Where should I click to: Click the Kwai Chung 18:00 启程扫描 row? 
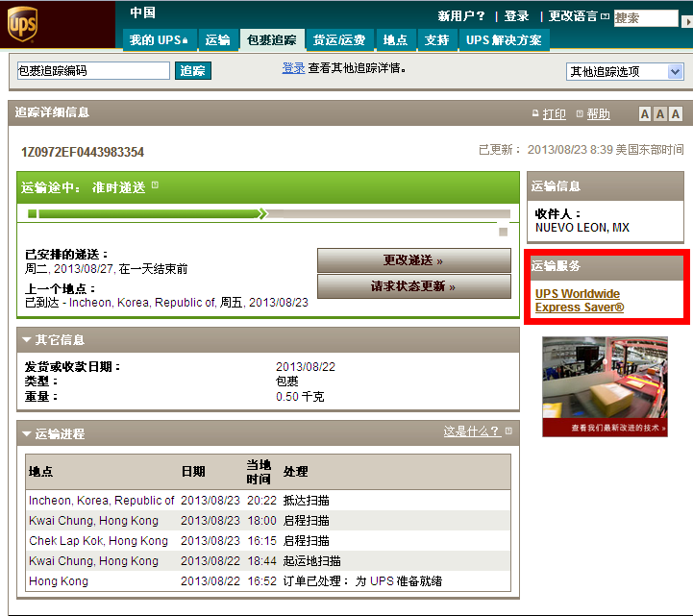coord(268,521)
